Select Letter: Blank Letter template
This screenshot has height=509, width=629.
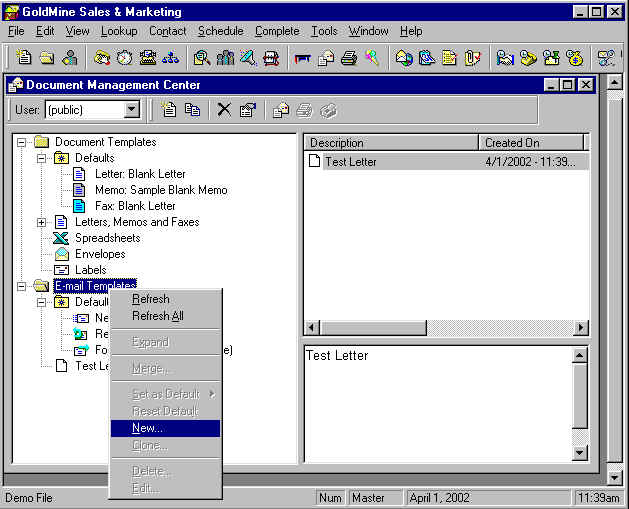pos(140,174)
